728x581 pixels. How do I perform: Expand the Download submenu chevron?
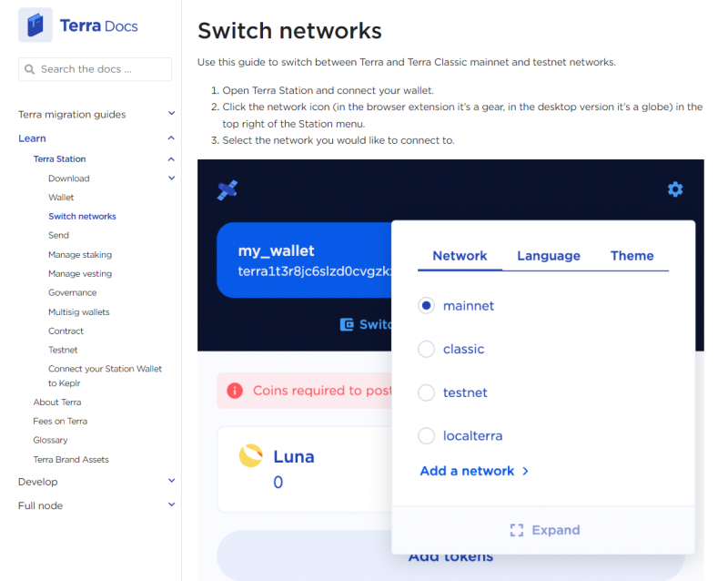171,178
